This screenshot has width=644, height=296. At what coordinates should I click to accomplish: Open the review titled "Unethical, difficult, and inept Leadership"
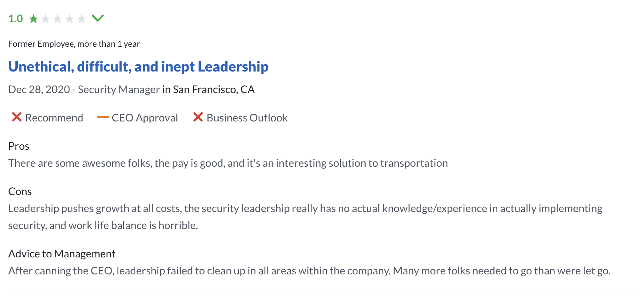[x=138, y=67]
